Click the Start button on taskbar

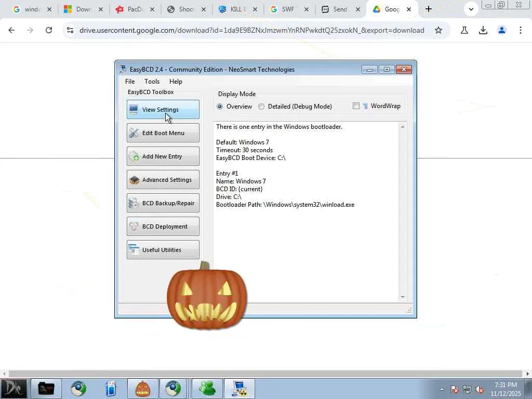(13, 389)
